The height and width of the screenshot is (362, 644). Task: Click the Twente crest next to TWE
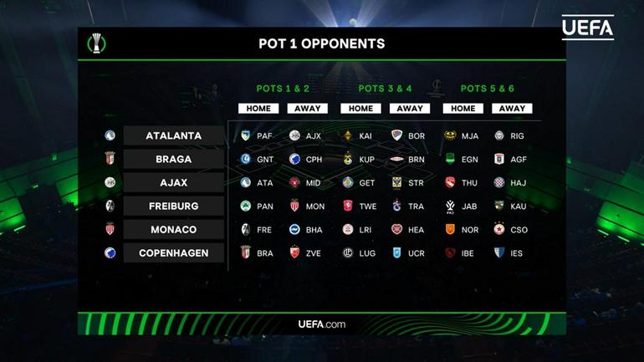348,206
